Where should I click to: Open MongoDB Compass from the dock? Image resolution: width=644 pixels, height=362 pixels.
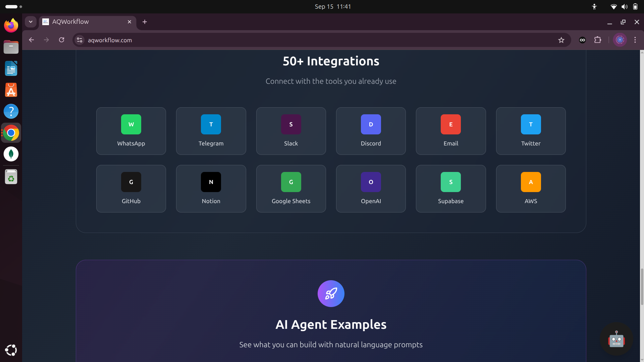click(11, 154)
